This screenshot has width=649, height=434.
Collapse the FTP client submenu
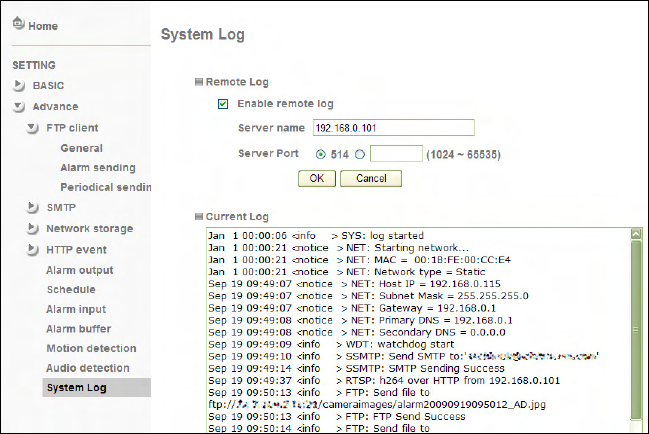33,128
